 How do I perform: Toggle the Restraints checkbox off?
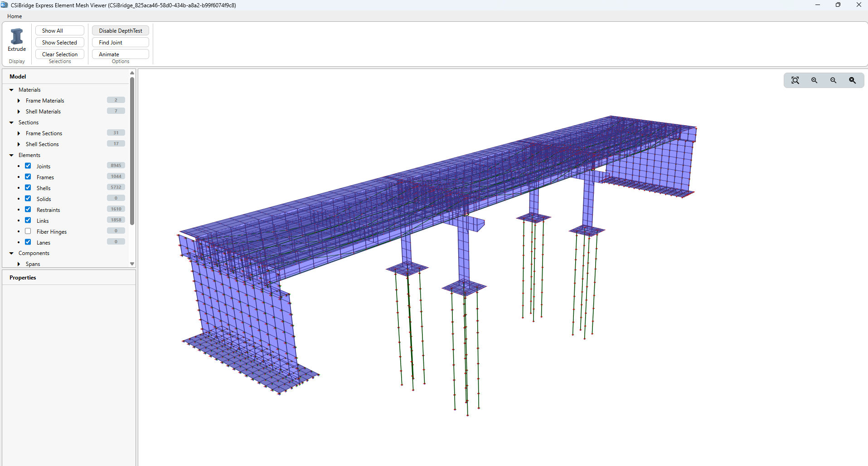click(x=28, y=209)
